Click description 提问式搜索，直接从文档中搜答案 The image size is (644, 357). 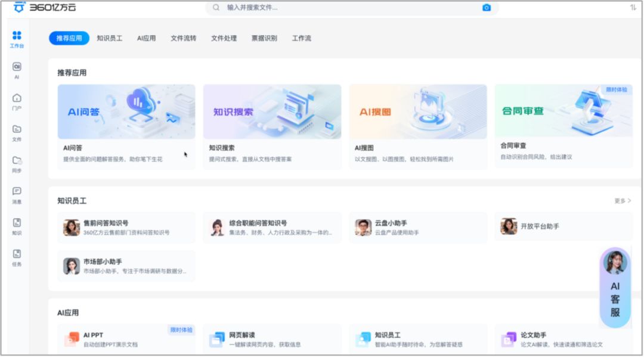tap(250, 159)
